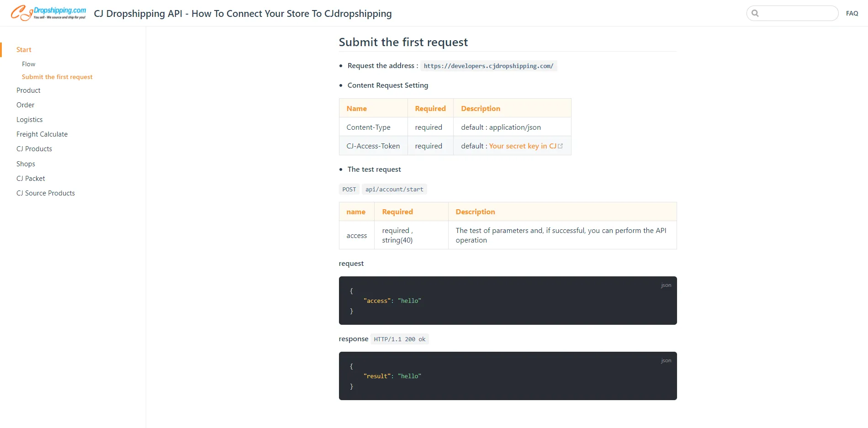Image resolution: width=868 pixels, height=428 pixels.
Task: Select the Start section in sidebar
Action: 24,50
